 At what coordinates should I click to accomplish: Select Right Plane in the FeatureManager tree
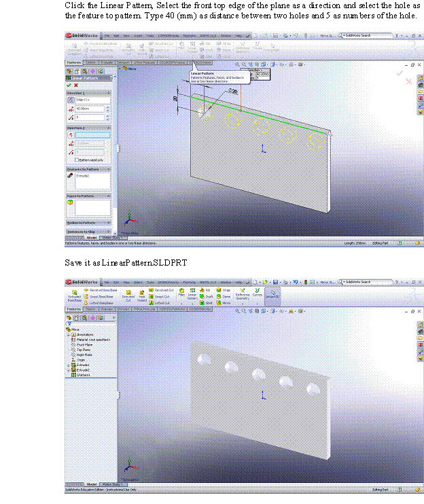(82, 355)
